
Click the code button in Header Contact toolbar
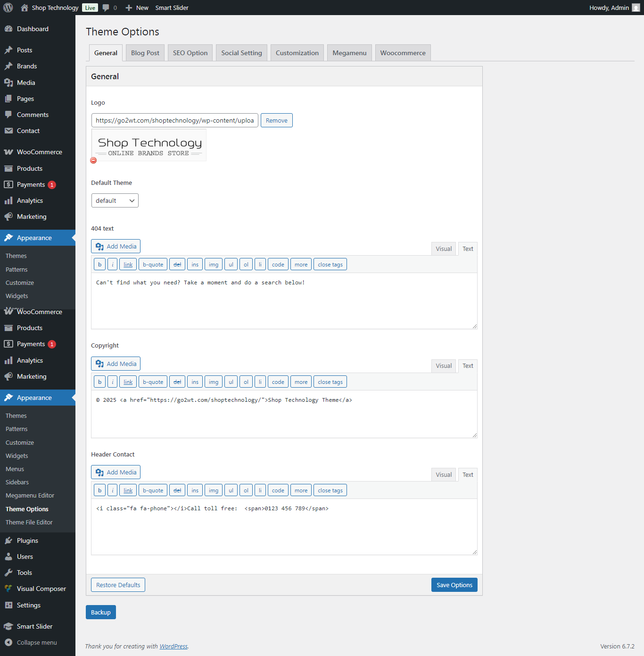(278, 490)
